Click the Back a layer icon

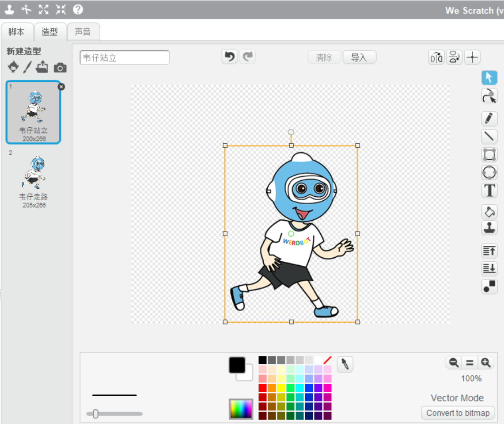489,268
